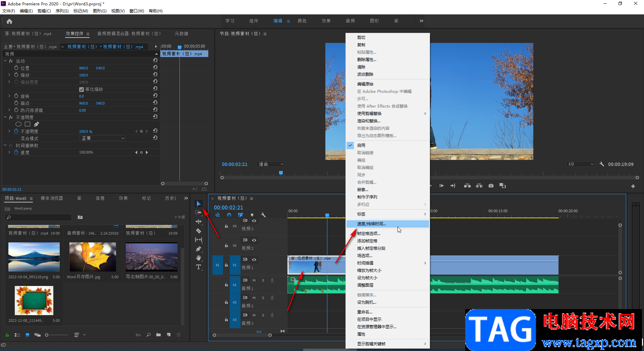The width and height of the screenshot is (644, 351).
Task: Select the Effects workspace
Action: [326, 21]
